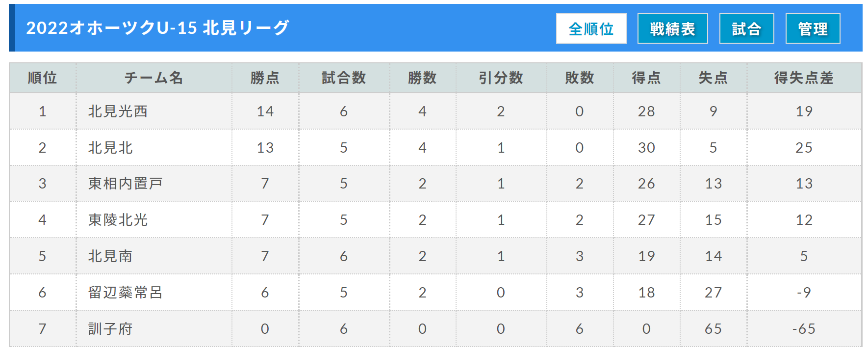Click team name 留辺蘂常呂
This screenshot has height=351, width=868.
point(125,293)
